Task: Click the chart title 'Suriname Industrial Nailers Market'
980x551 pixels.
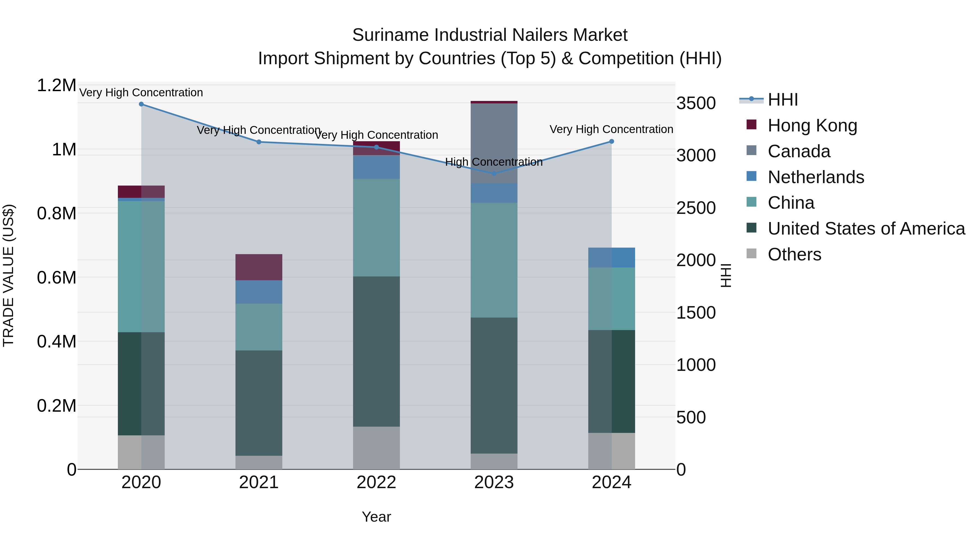Action: (x=490, y=35)
